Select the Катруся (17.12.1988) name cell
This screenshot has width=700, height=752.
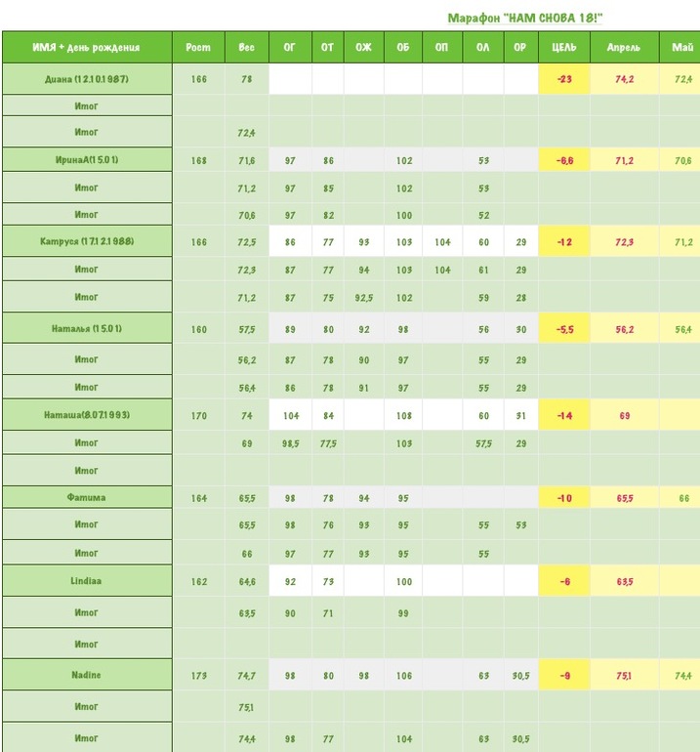86,241
